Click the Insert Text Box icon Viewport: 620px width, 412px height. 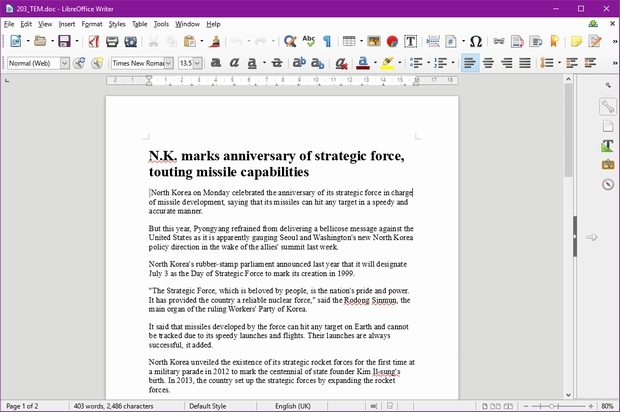(x=409, y=41)
